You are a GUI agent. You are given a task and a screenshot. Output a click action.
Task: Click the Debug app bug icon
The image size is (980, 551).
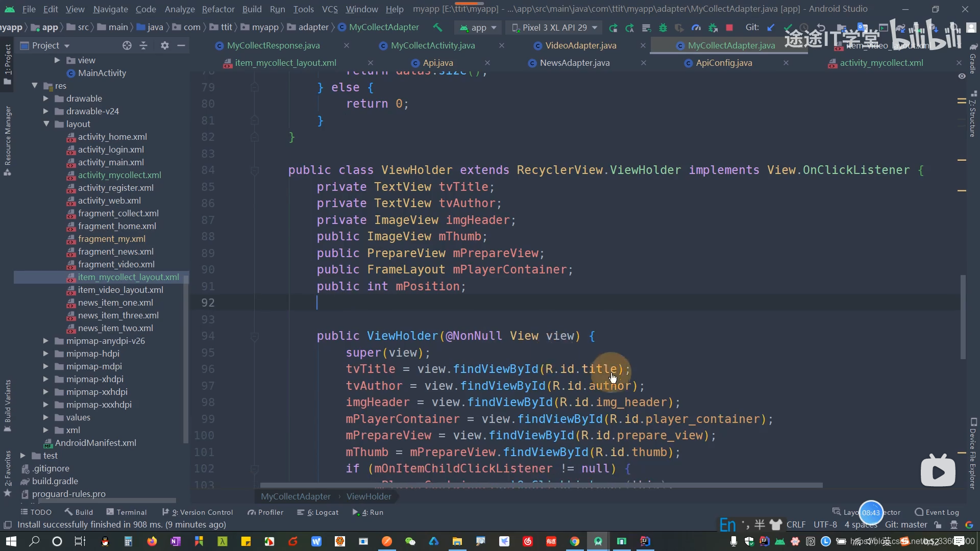coord(663,28)
